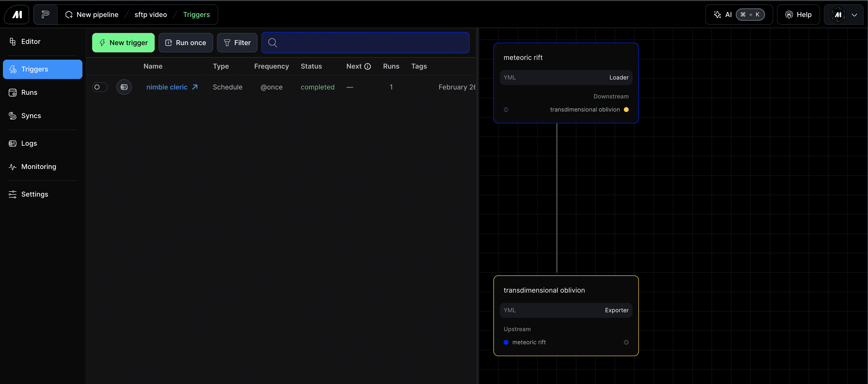The width and height of the screenshot is (868, 384).
Task: Select Triggers in the sidebar
Action: pos(42,69)
